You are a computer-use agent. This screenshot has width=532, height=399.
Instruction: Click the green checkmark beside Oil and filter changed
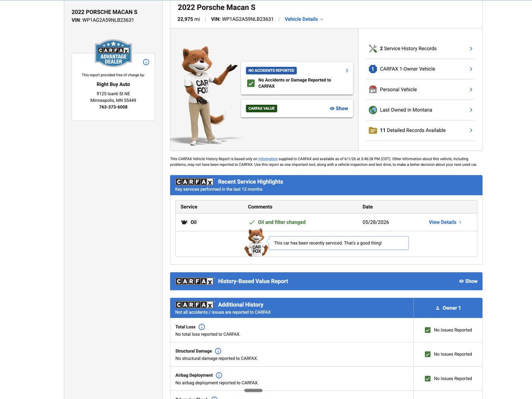(x=251, y=222)
